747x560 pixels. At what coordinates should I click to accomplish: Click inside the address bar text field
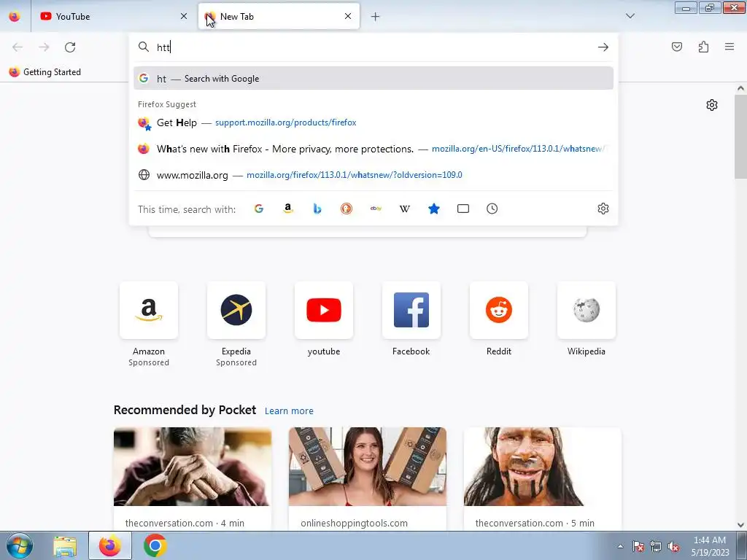click(374, 47)
